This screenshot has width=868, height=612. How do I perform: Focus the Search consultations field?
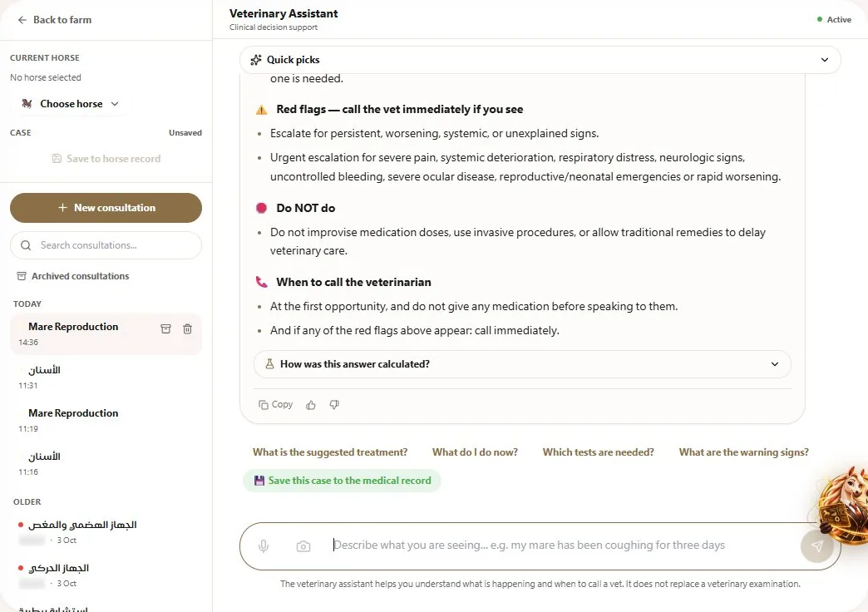point(106,245)
